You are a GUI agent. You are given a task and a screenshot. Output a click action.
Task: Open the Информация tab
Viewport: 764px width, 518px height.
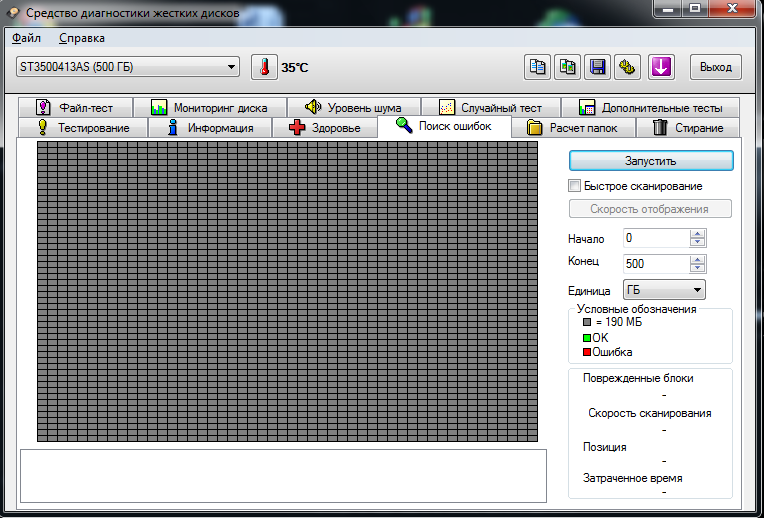(210, 128)
